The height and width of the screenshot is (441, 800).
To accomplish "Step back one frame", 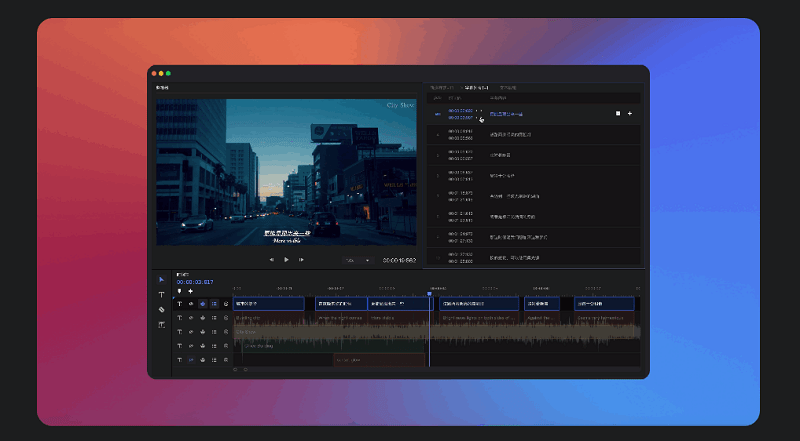I will [271, 260].
